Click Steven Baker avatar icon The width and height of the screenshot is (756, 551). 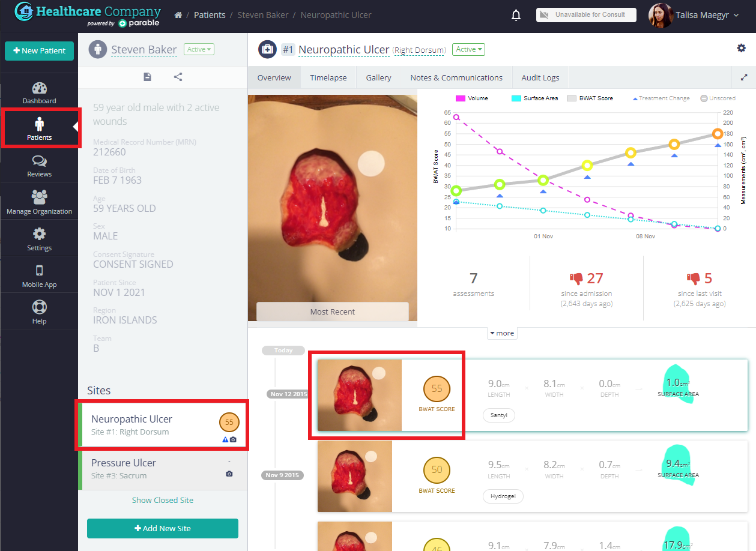[x=98, y=49]
